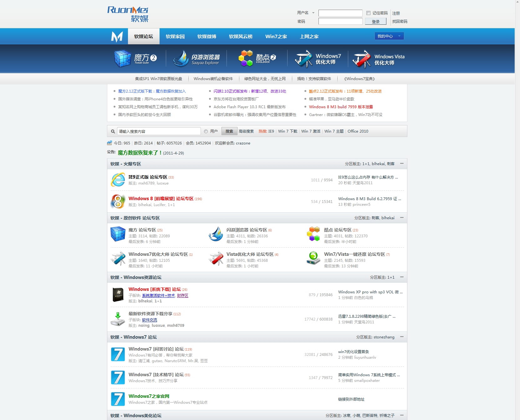Screen dimensions: 520x420
Task: Switch to the 软媒风云榜 tab
Action: 241,36
